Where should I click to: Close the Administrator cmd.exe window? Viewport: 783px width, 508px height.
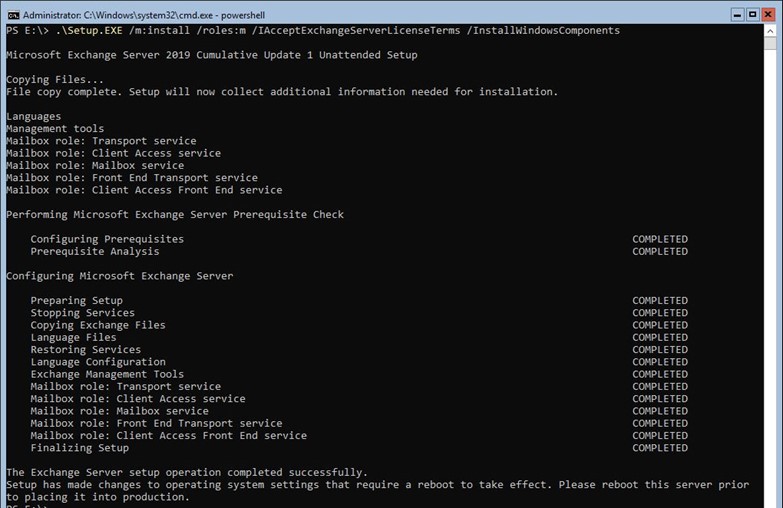click(768, 14)
